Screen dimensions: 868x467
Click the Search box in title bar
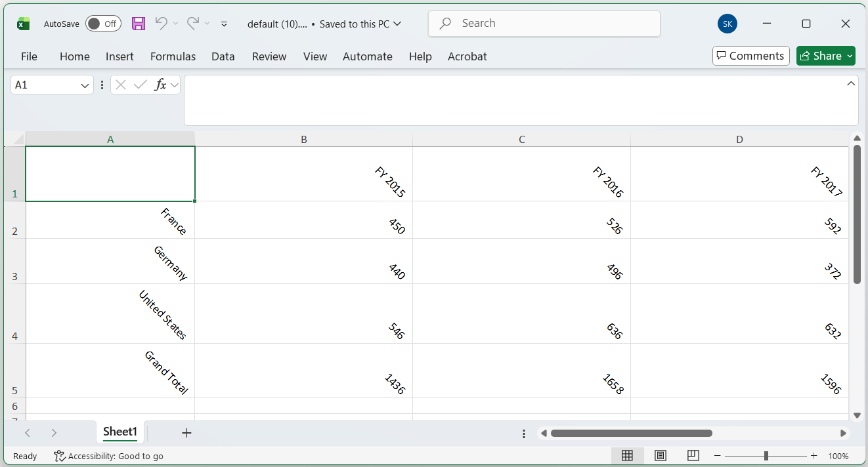[544, 24]
